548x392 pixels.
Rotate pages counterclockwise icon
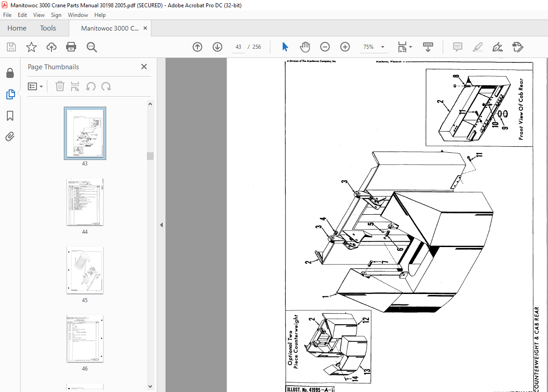tap(91, 86)
